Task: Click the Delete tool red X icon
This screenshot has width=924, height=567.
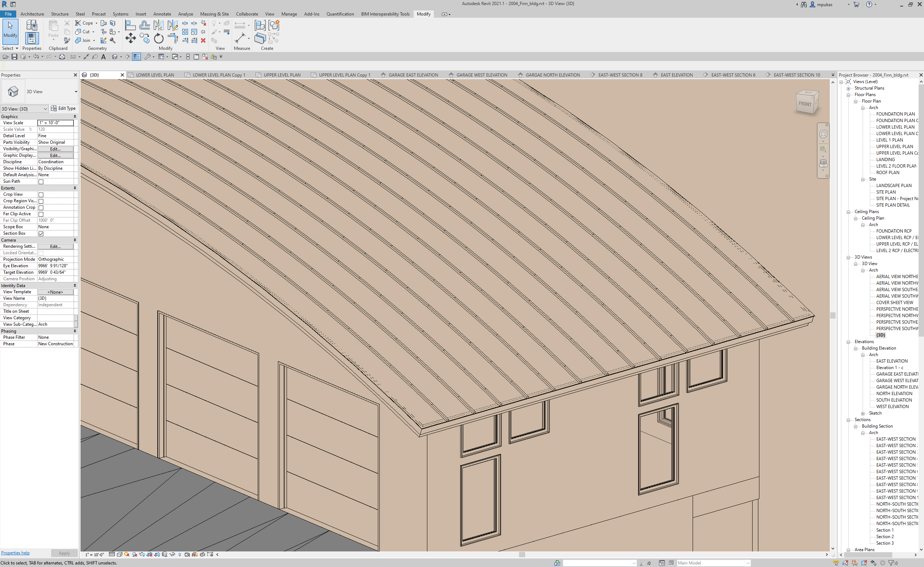Action: (x=203, y=41)
